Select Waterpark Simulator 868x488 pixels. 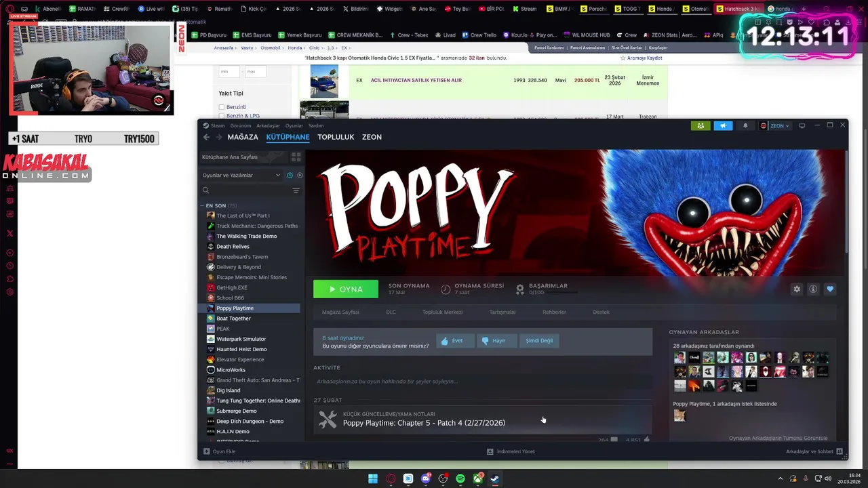click(241, 339)
